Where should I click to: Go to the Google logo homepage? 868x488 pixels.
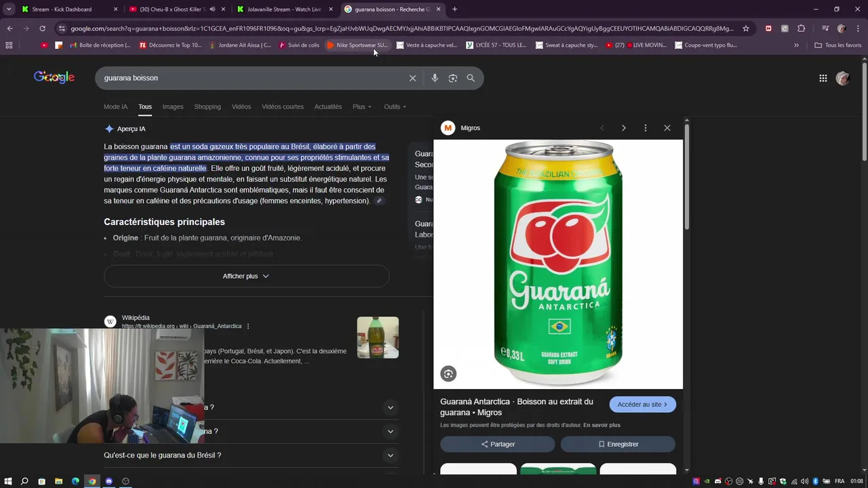[54, 77]
